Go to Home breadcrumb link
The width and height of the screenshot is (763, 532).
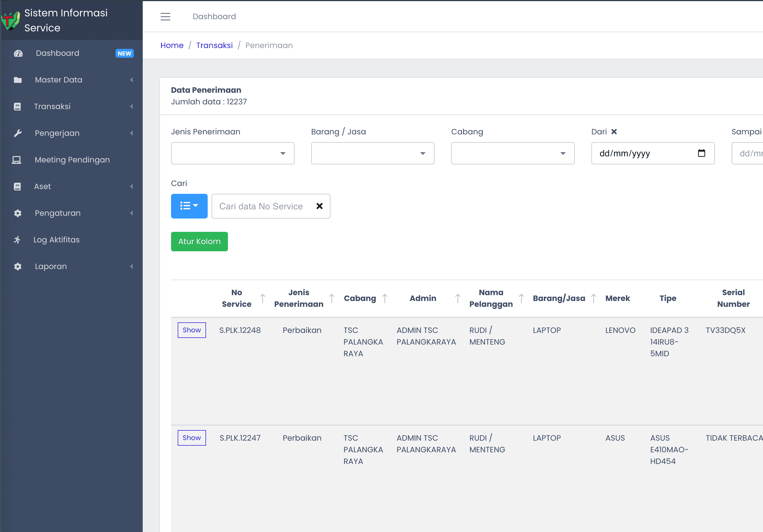coord(172,45)
